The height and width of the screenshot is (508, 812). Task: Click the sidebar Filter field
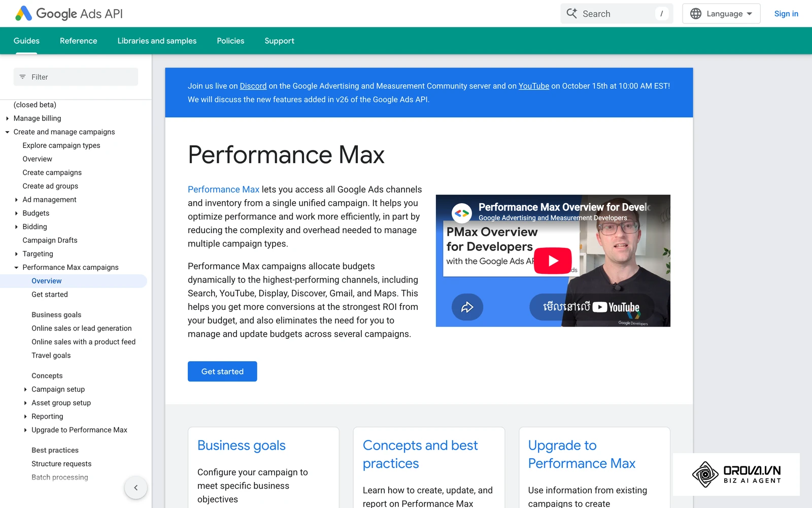[76, 77]
